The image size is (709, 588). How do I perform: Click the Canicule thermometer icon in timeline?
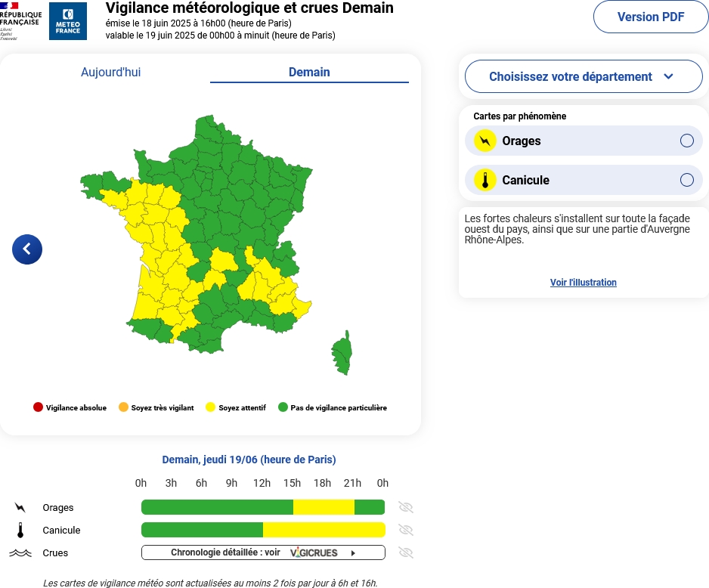click(20, 530)
